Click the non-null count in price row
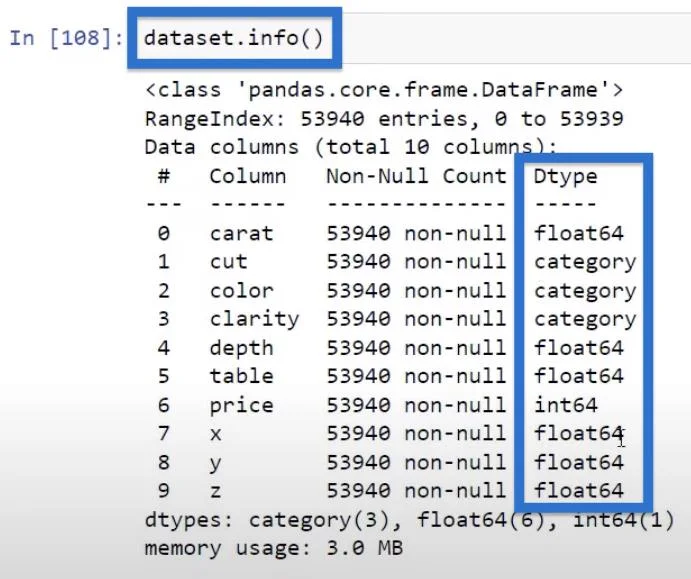 (416, 405)
